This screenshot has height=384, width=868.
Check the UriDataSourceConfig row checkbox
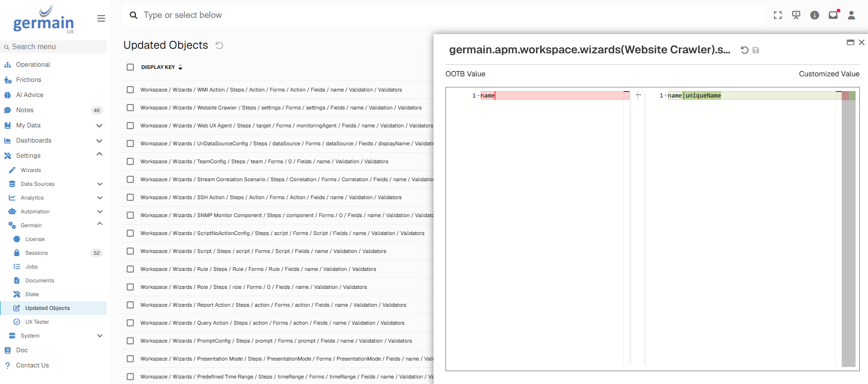(x=130, y=143)
